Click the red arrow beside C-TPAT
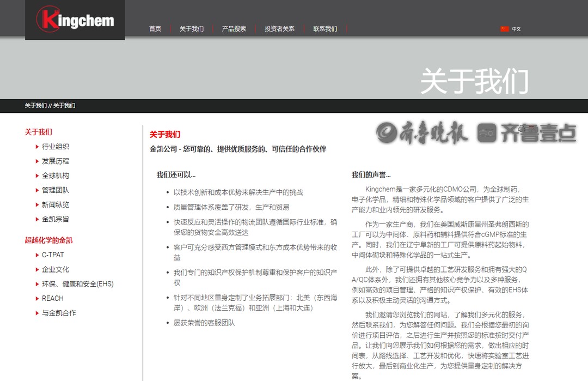The image size is (588, 381). pyautogui.click(x=36, y=255)
